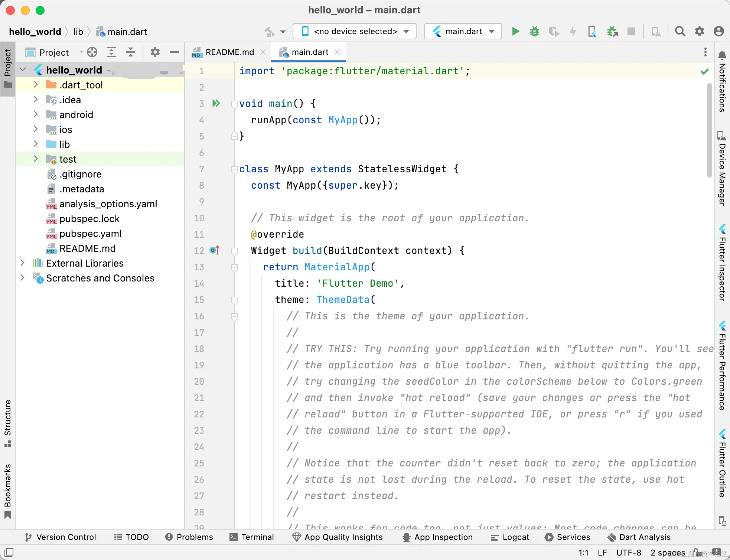Screen dimensions: 730x560
Task: Toggle the Version Control tool window
Action: click(60, 537)
